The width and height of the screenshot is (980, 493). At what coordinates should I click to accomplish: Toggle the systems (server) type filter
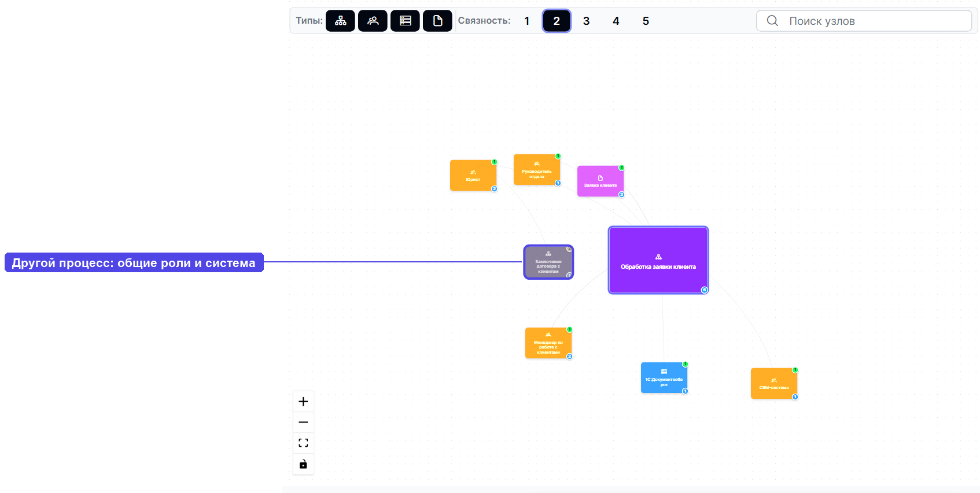(x=405, y=21)
